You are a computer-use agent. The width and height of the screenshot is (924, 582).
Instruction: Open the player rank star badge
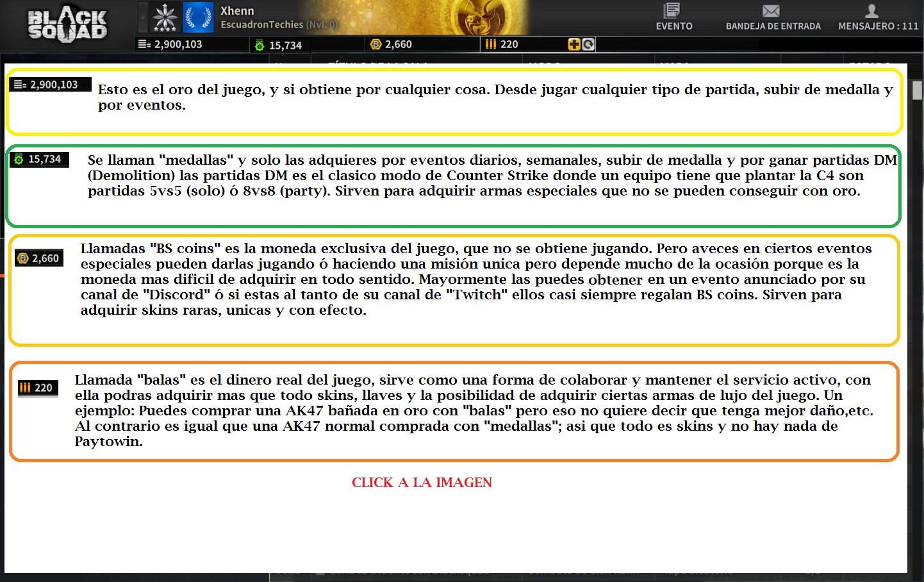tap(165, 17)
